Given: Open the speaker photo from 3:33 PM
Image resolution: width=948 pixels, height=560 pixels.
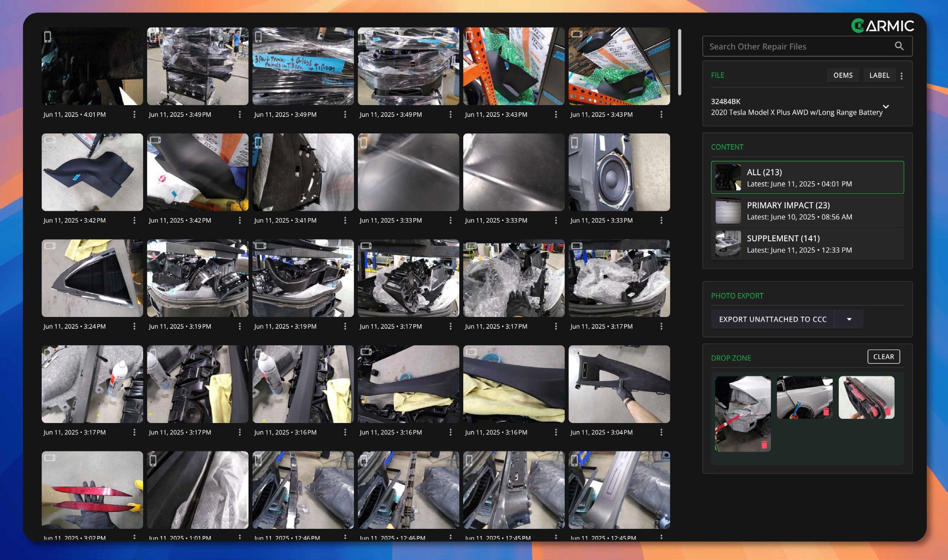Looking at the screenshot, I should 619,172.
